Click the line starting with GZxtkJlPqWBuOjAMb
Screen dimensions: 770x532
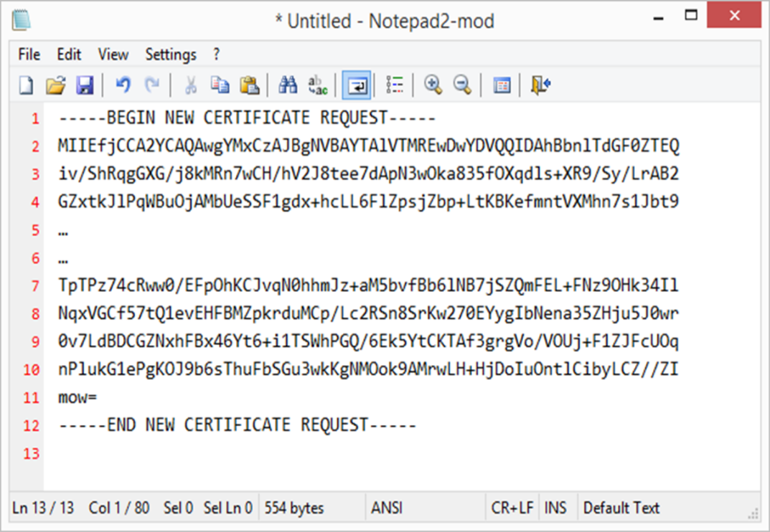click(x=368, y=201)
